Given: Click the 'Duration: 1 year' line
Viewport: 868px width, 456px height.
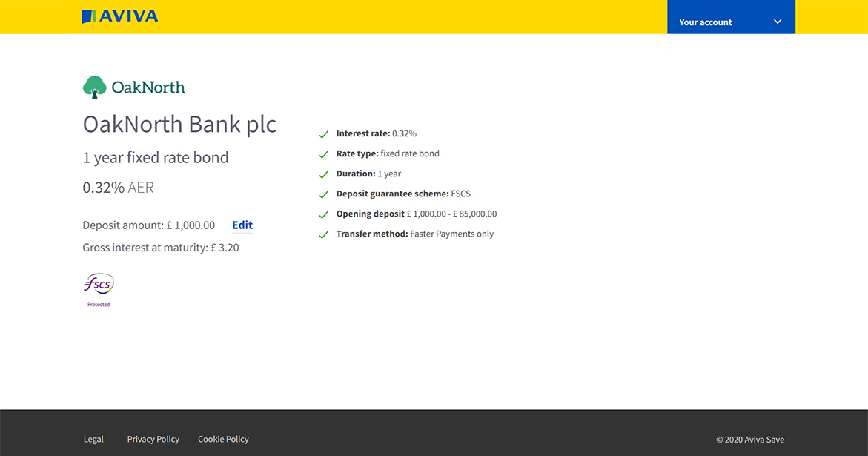Looking at the screenshot, I should pyautogui.click(x=368, y=174).
